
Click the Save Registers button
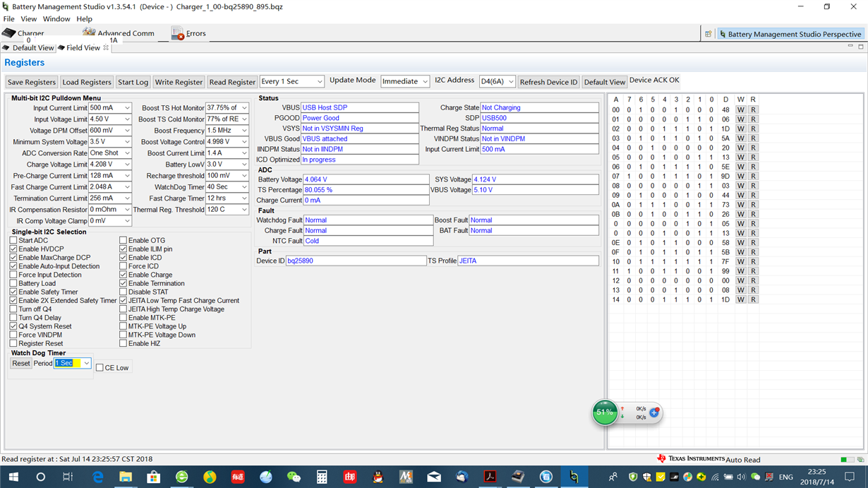[32, 82]
